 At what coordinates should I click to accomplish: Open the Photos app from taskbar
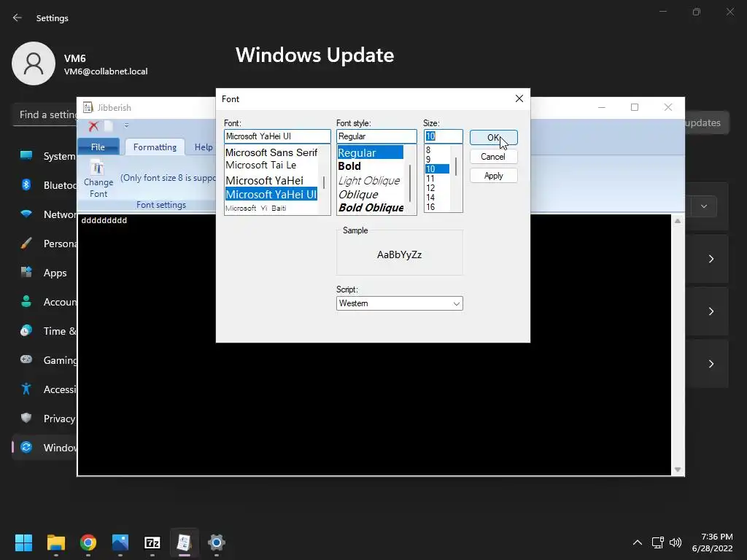(120, 542)
